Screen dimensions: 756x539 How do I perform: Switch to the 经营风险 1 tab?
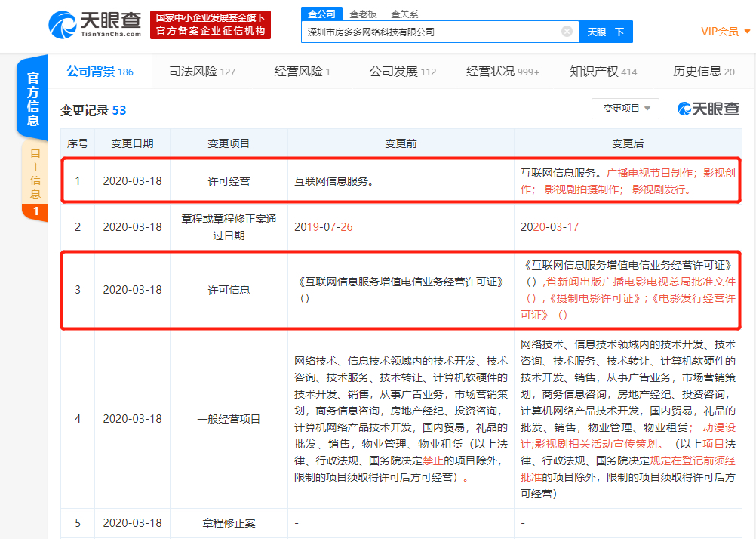(x=302, y=72)
